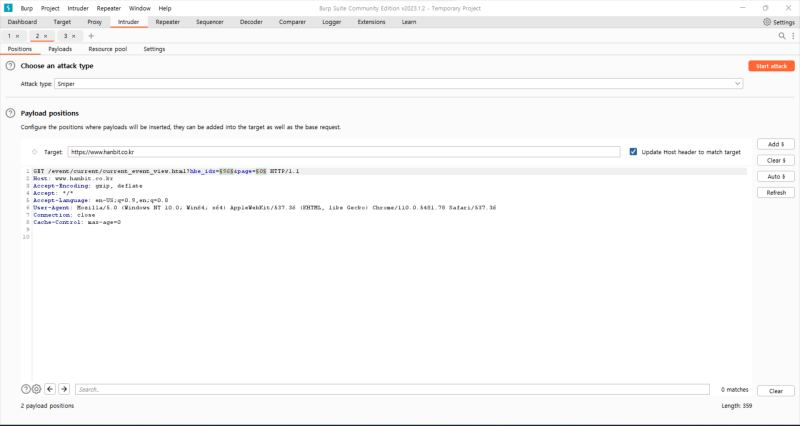Screen dimensions: 800x426
Task: Open the Resource pool sub-tab
Action: pos(108,49)
